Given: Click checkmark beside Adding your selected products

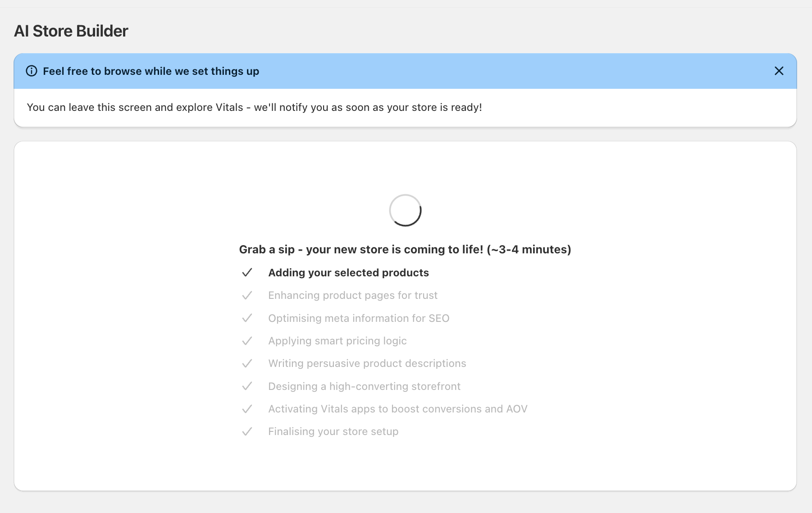Looking at the screenshot, I should 247,273.
